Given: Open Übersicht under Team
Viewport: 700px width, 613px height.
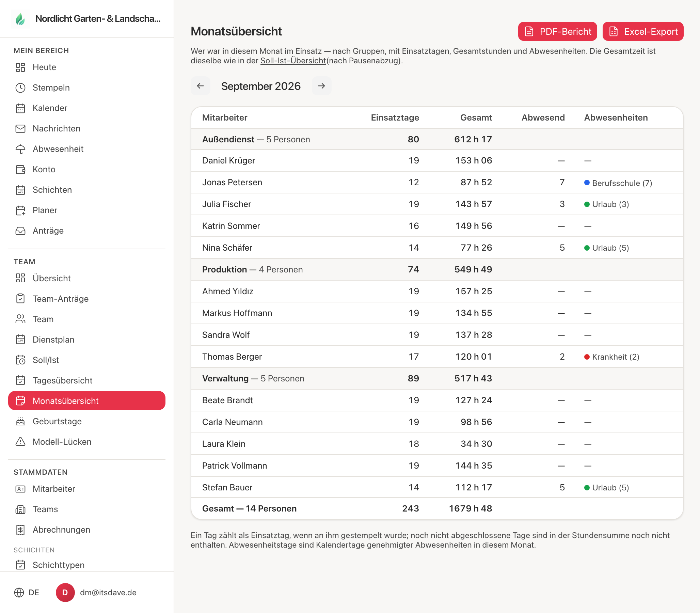Looking at the screenshot, I should [87, 278].
